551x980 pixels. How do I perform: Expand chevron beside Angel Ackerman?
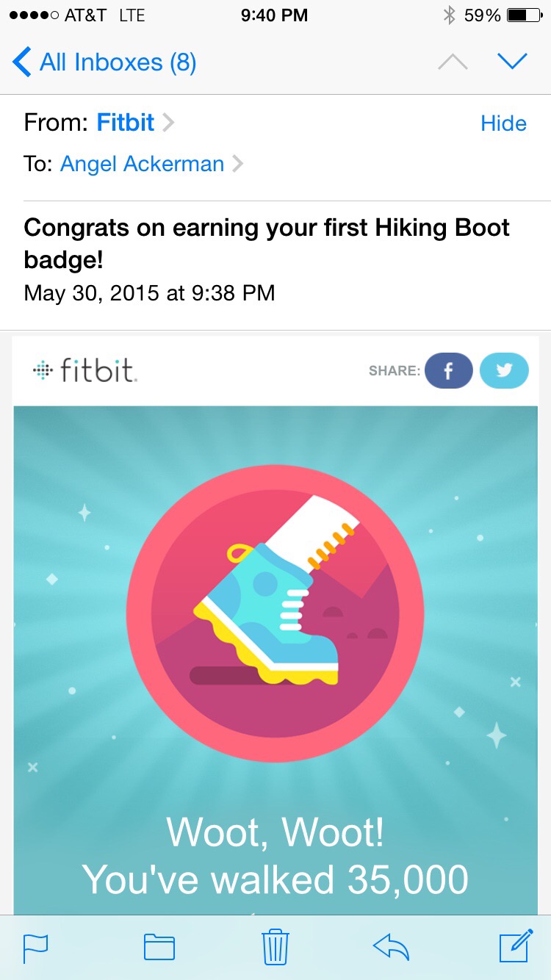pyautogui.click(x=237, y=164)
